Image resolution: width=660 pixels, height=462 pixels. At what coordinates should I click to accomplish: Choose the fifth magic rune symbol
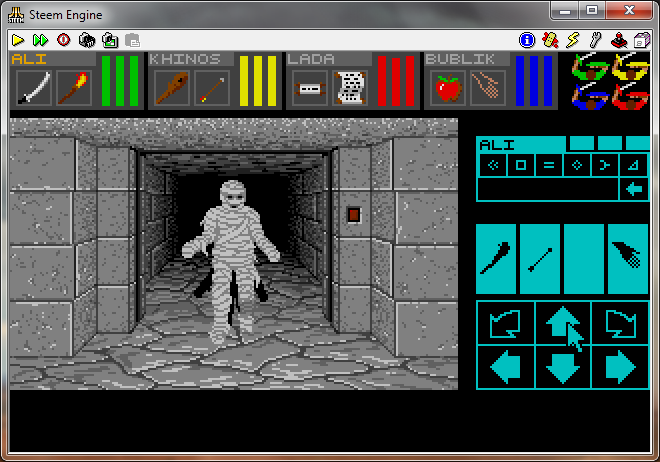(605, 165)
